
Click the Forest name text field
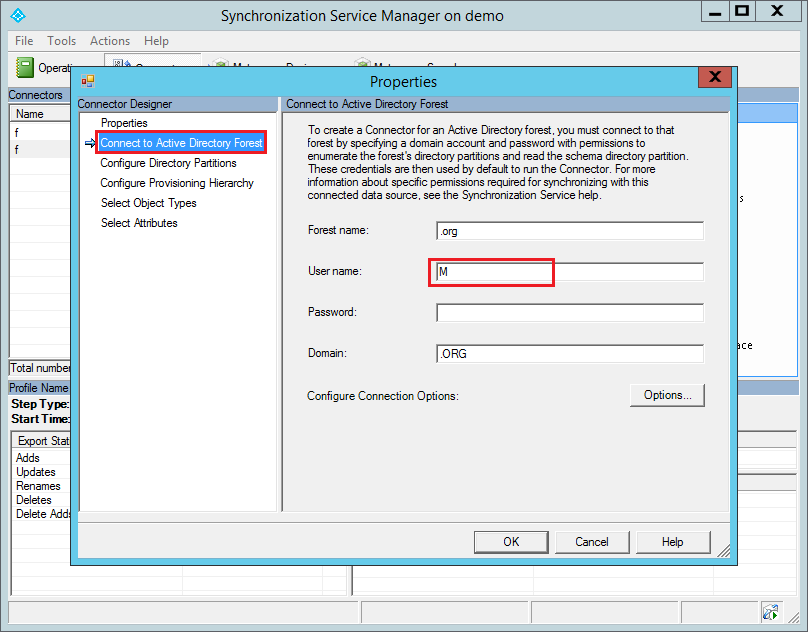[x=569, y=230]
